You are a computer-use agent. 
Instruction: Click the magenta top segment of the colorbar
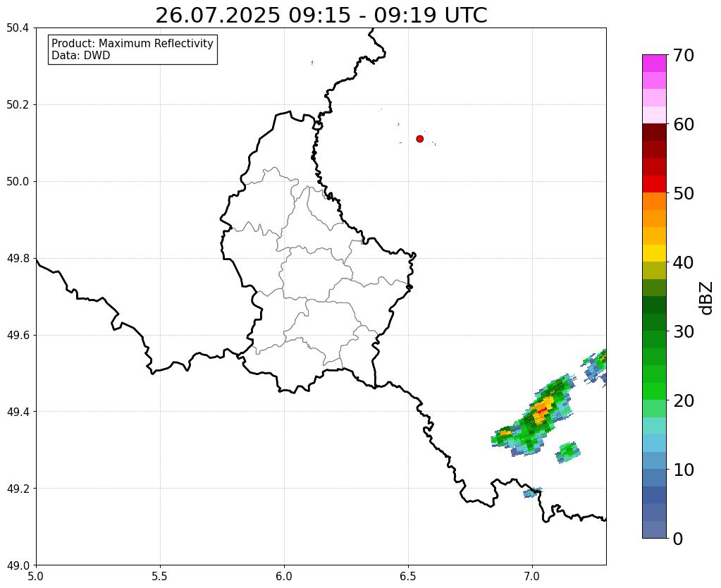click(x=654, y=63)
